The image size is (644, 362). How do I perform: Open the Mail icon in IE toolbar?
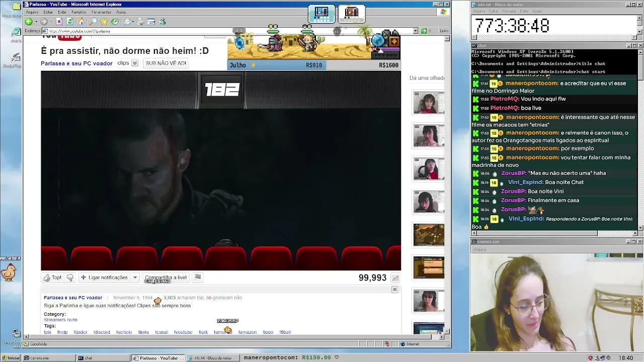coord(128,22)
